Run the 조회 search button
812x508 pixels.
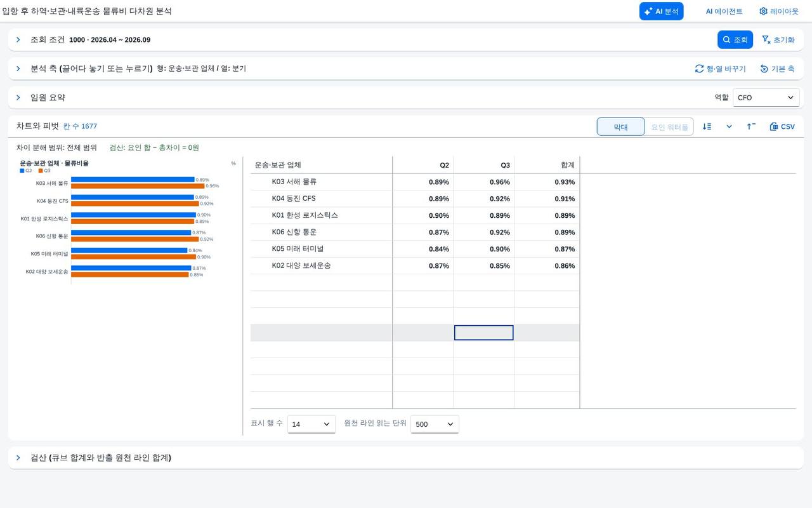(735, 39)
